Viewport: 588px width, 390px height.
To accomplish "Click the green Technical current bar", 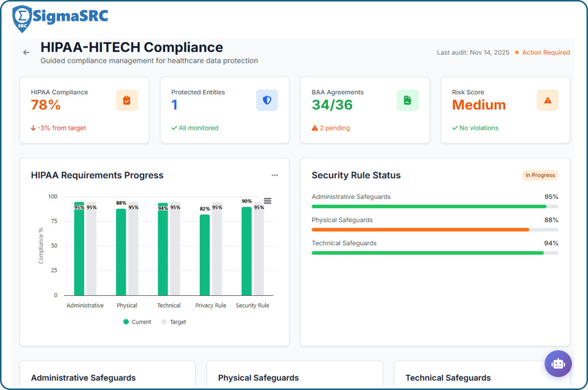I will (x=163, y=249).
